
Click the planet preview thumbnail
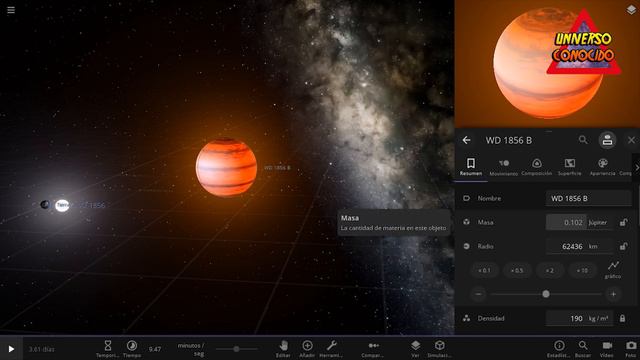point(547,64)
